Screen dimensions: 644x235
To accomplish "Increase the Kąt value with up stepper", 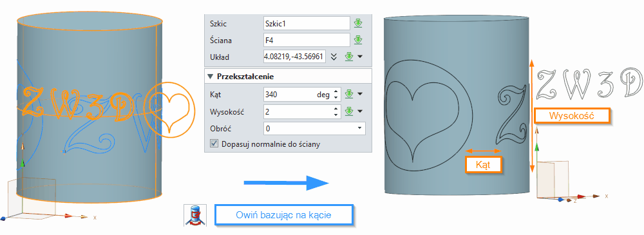I will (x=336, y=91).
